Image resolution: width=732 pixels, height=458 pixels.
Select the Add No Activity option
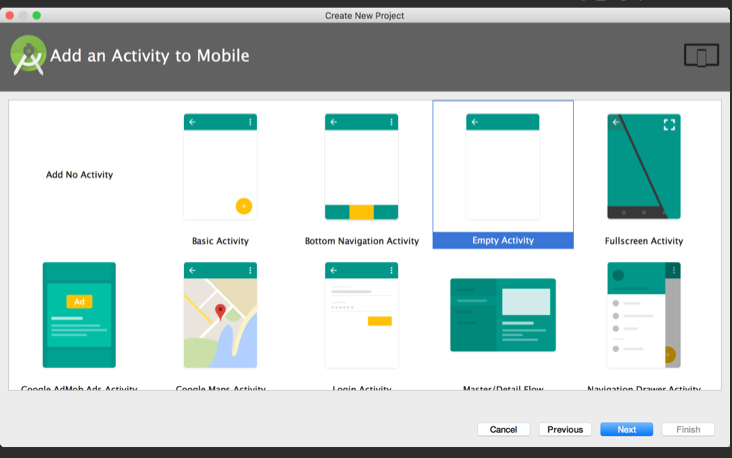click(79, 175)
